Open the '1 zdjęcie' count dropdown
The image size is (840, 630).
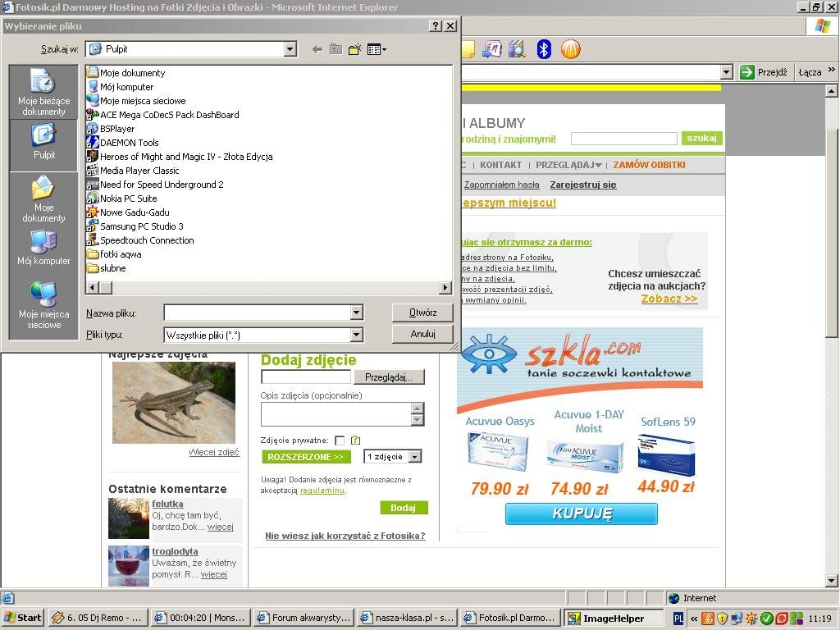(414, 456)
